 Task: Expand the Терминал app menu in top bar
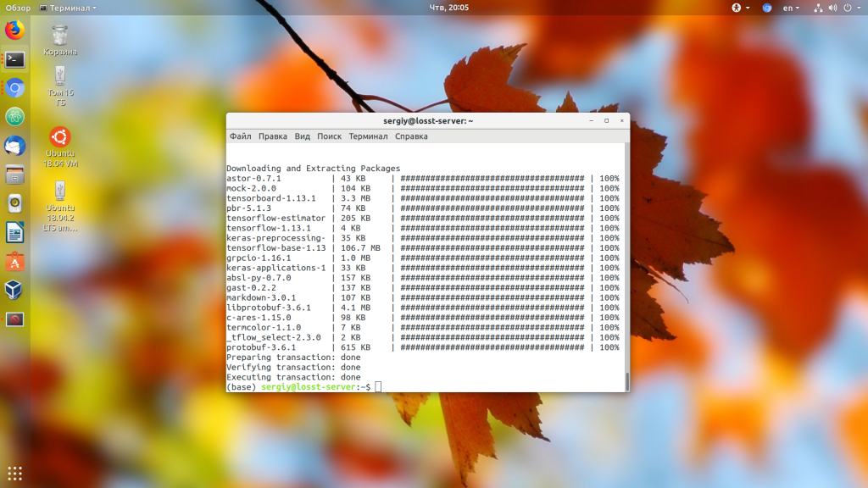[68, 8]
